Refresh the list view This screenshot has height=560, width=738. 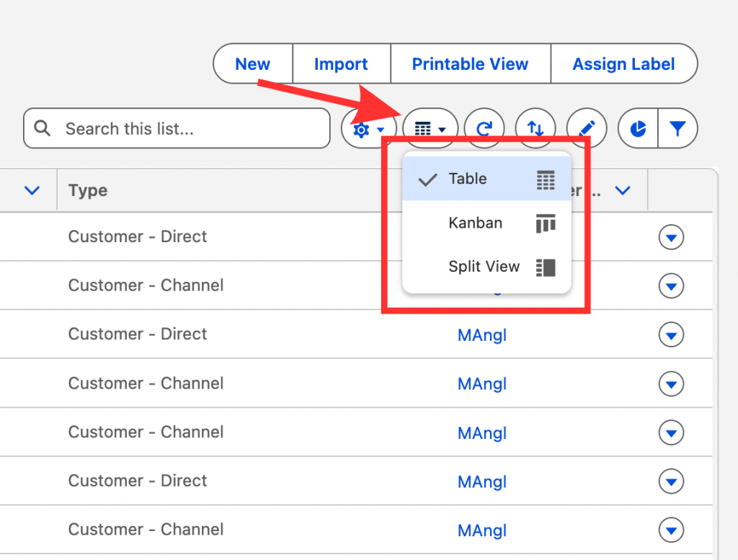click(x=484, y=128)
